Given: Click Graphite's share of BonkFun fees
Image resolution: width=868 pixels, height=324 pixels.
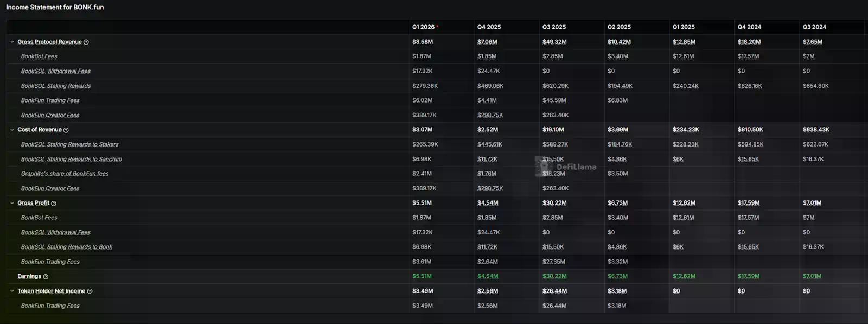Looking at the screenshot, I should point(65,174).
